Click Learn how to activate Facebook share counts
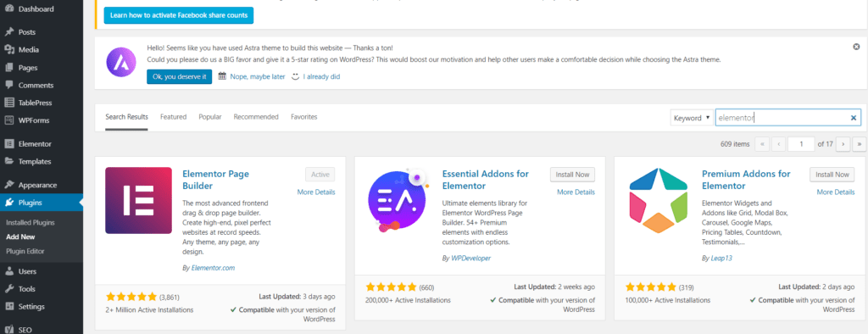Image resolution: width=868 pixels, height=334 pixels. coord(179,15)
